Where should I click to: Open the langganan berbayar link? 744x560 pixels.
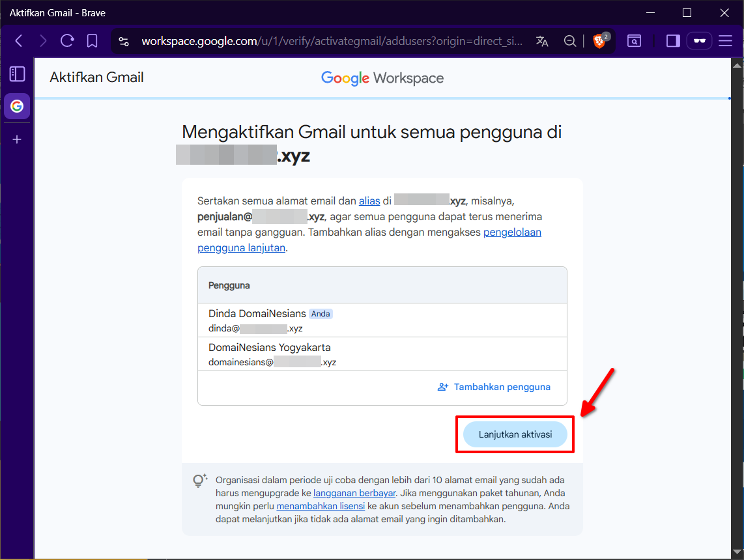point(354,493)
